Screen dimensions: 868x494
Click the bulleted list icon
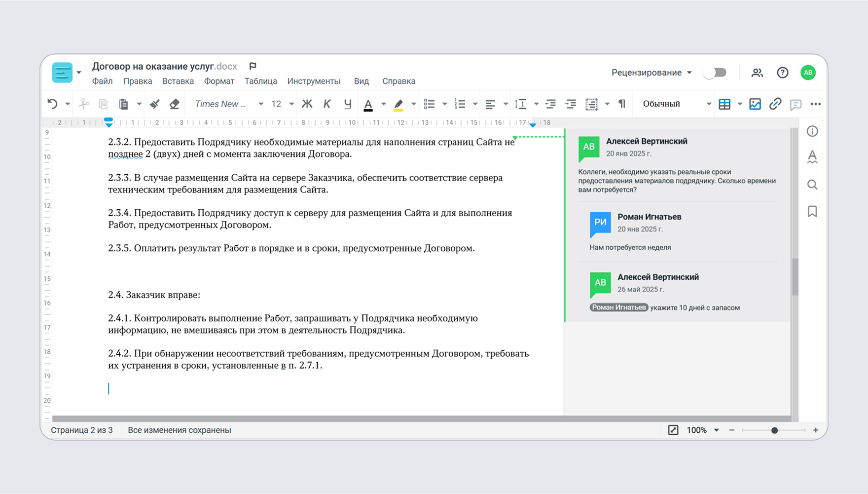429,104
